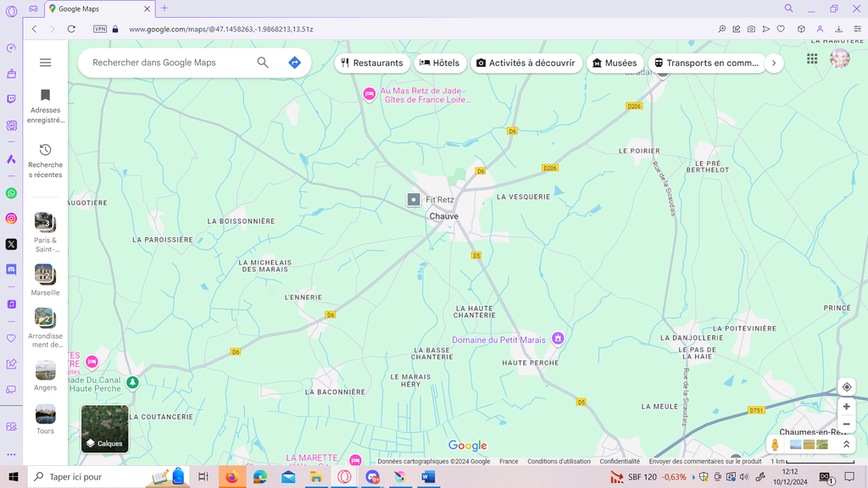Expand the map imagery options chevron
The image size is (868, 488).
[846, 444]
